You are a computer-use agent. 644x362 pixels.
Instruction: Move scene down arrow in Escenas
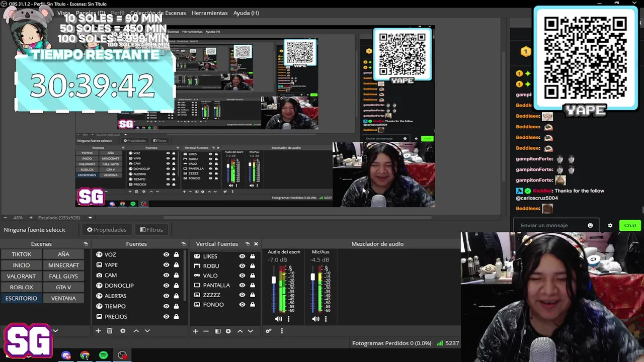pos(55,331)
